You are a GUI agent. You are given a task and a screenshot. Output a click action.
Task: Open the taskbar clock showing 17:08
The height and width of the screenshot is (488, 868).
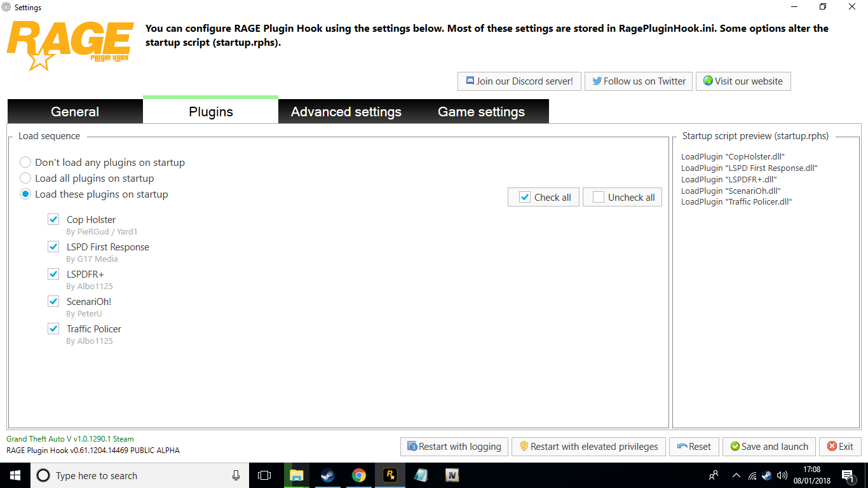pos(811,475)
